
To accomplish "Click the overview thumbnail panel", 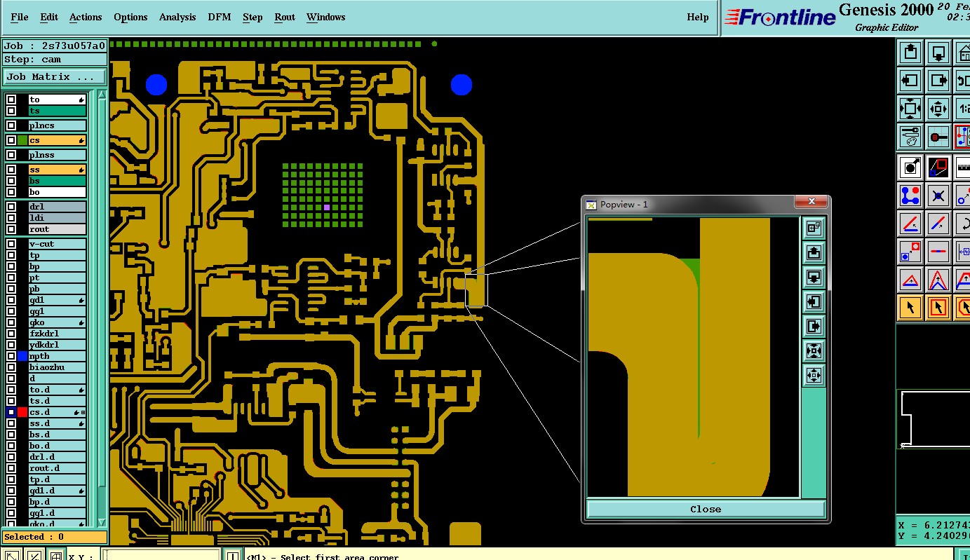I will (934, 419).
